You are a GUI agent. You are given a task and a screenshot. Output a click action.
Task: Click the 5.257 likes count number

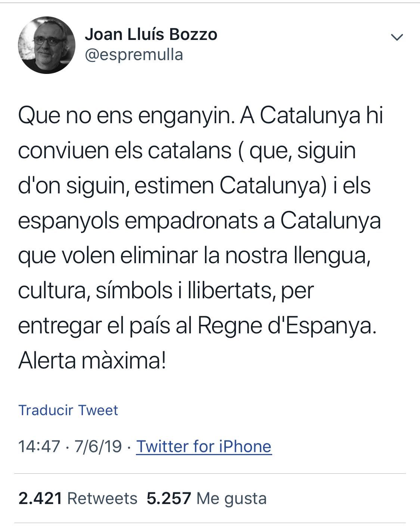(169, 498)
